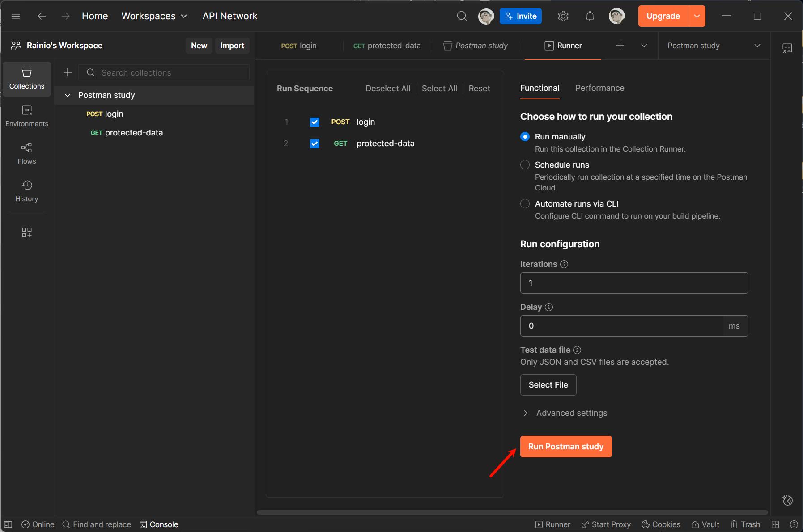
Task: Go forward with the right arrow icon
Action: 66,16
